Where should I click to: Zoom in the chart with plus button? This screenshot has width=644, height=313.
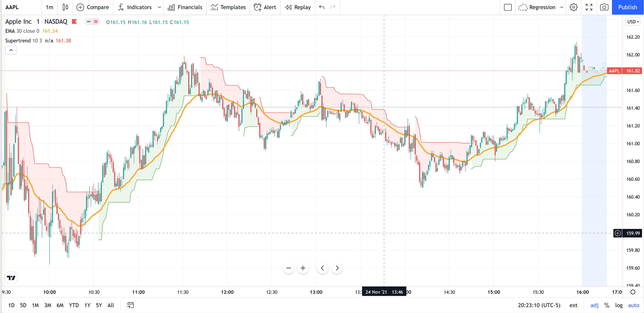[303, 268]
